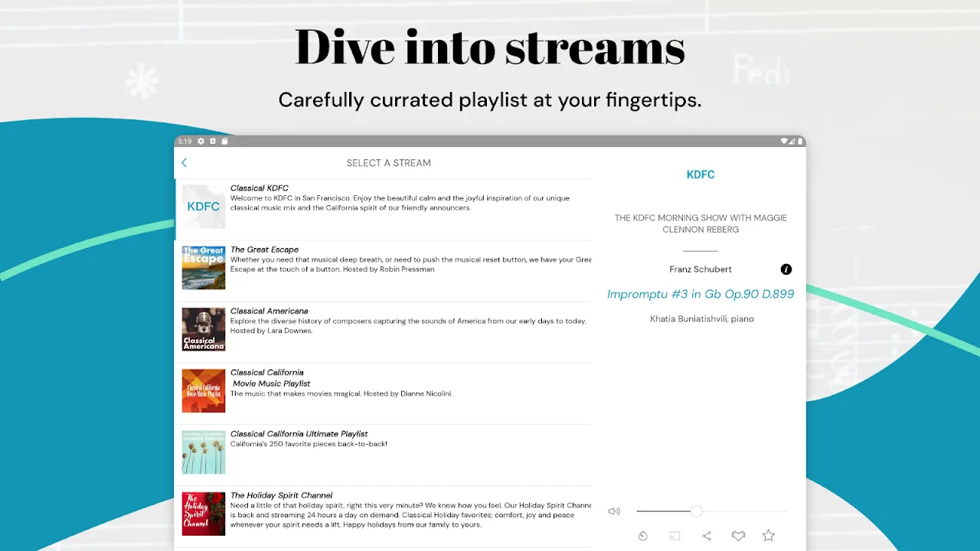Tap the heart icon to love this piece
This screenshot has width=980, height=551.
pos(738,536)
